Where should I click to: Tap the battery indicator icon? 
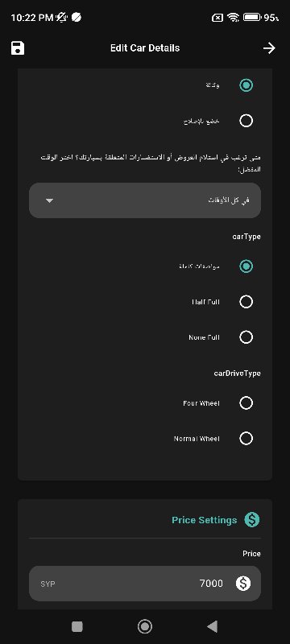coord(252,17)
